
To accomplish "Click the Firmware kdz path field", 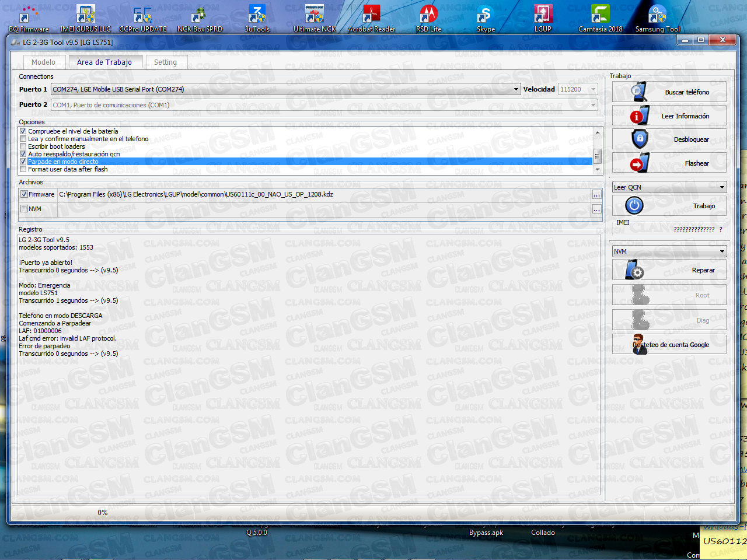I will point(324,194).
